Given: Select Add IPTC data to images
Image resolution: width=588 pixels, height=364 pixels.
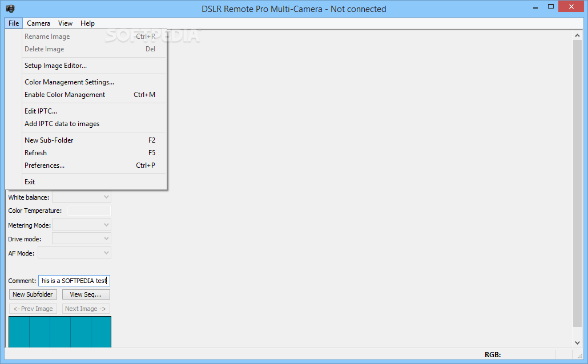Looking at the screenshot, I should pyautogui.click(x=94, y=124).
